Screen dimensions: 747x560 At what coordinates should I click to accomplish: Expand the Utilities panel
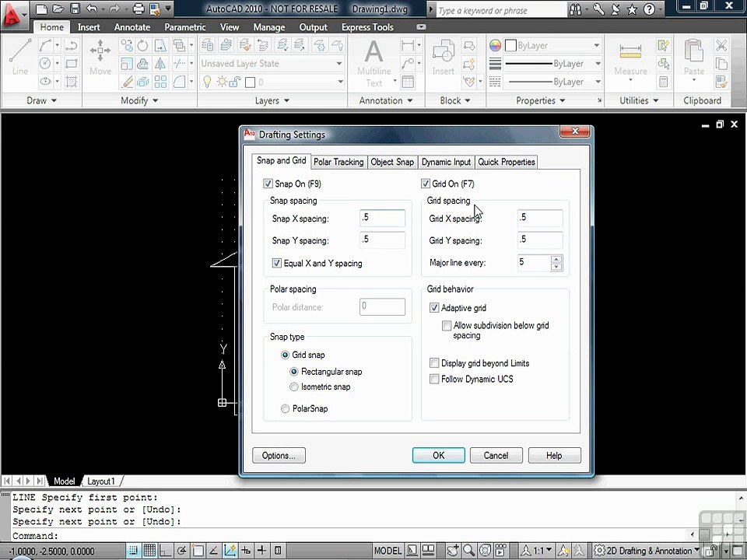[x=638, y=100]
